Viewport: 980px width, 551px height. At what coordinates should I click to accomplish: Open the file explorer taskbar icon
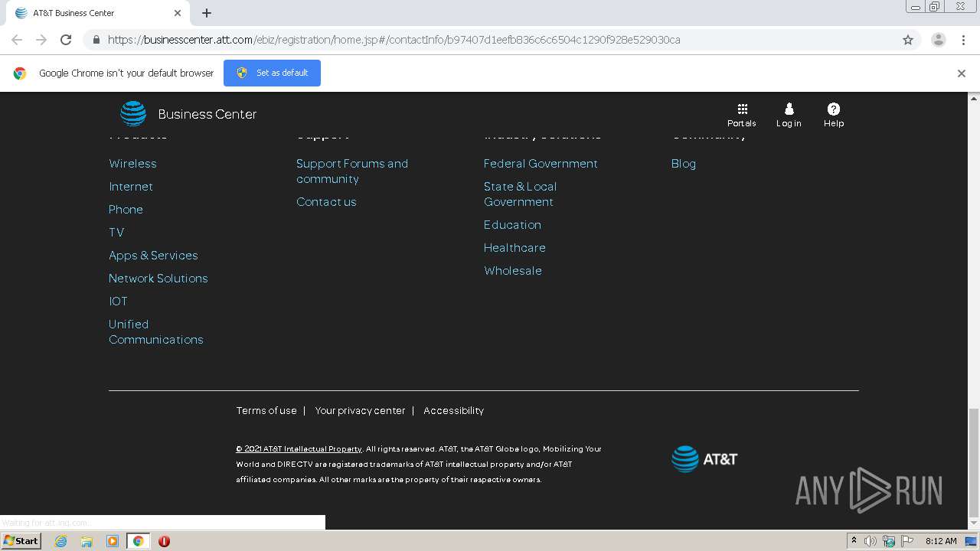[87, 541]
